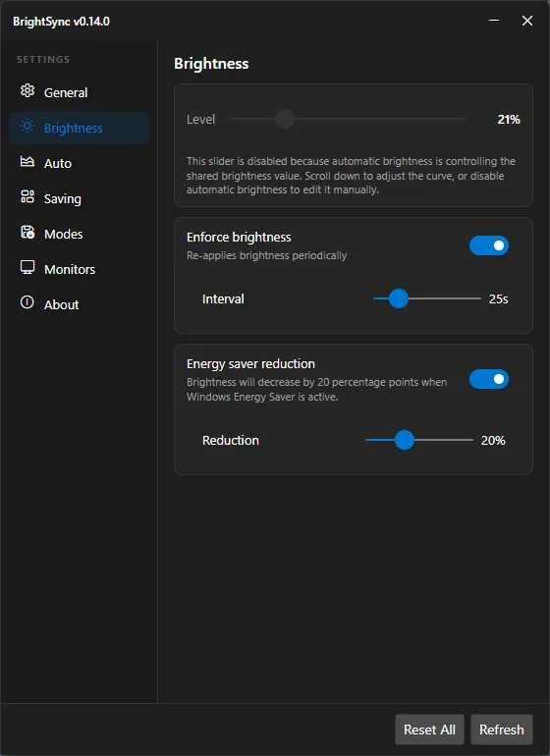550x756 pixels.
Task: Click the General gear icon
Action: click(x=27, y=90)
